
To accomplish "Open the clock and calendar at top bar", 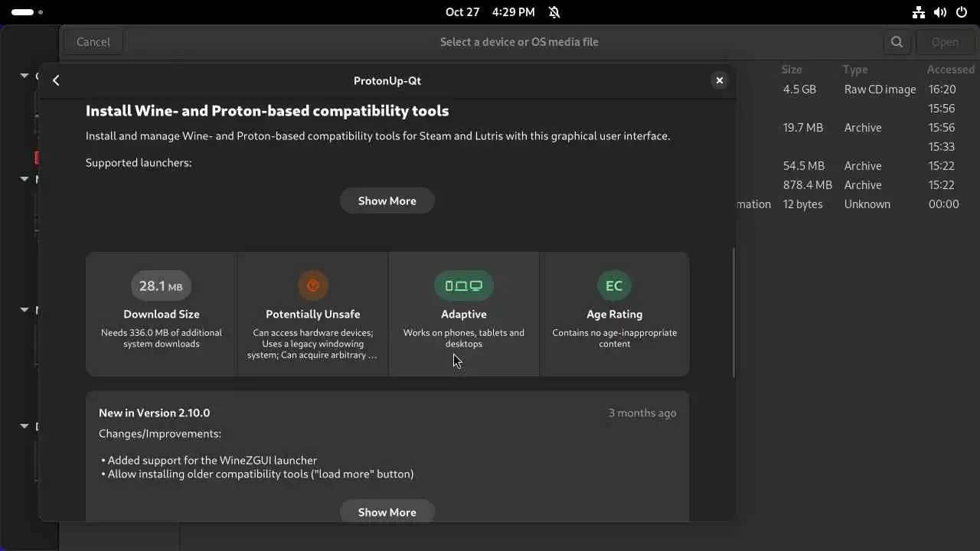I will coord(490,12).
